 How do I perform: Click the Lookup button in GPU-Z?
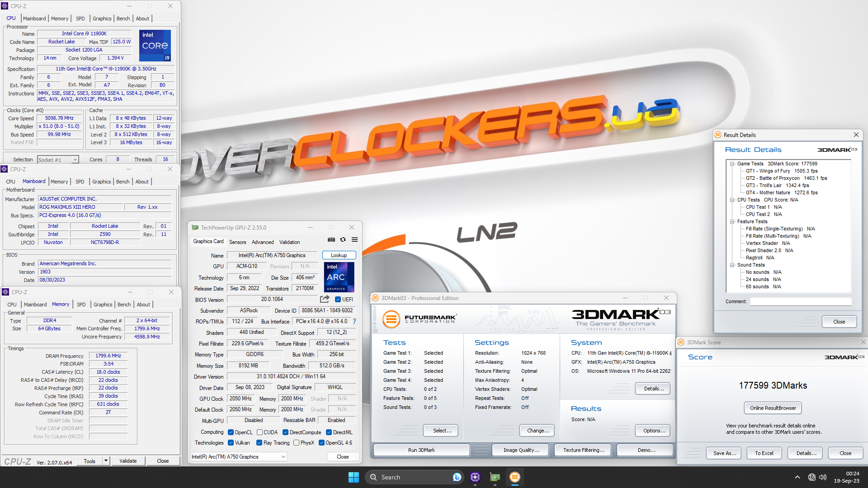point(339,255)
